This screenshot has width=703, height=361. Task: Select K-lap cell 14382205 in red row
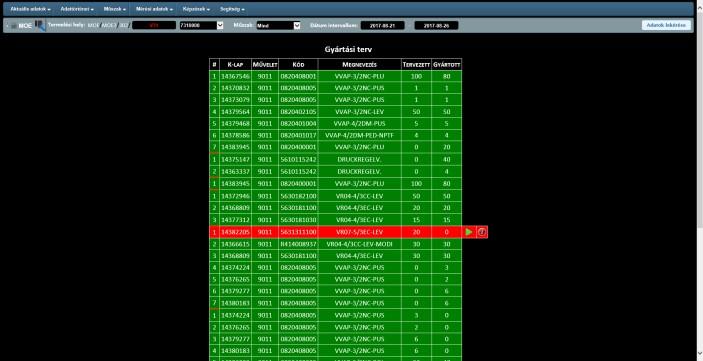[x=235, y=232]
